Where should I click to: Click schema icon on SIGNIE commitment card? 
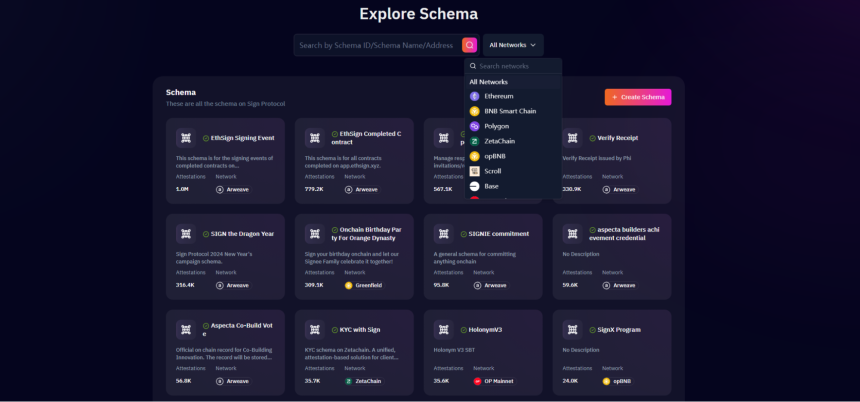click(444, 234)
